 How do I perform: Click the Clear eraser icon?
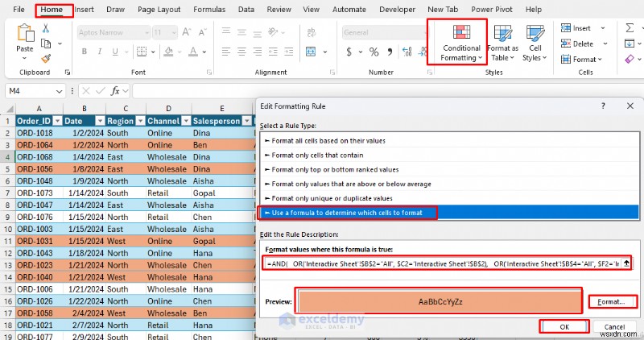tap(630, 59)
